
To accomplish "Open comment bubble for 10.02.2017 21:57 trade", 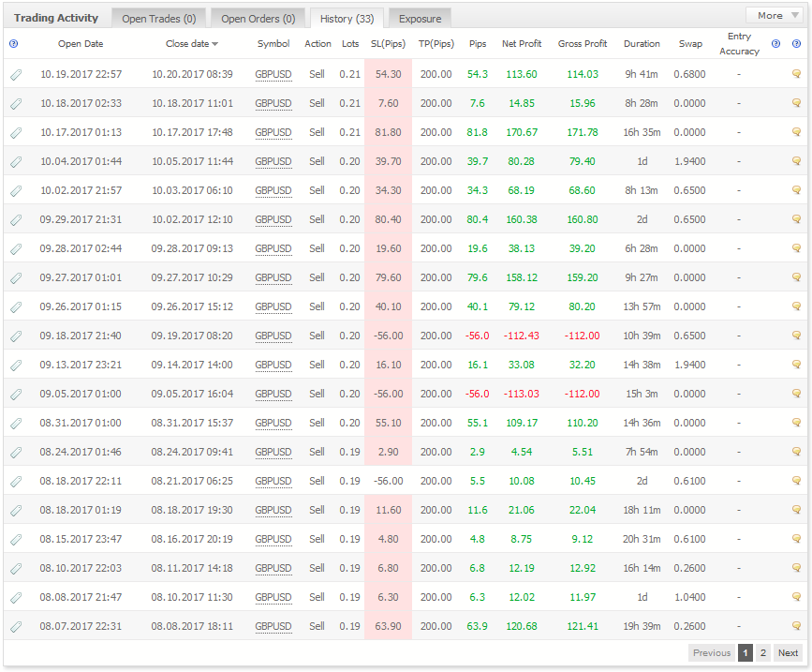I will tap(796, 190).
